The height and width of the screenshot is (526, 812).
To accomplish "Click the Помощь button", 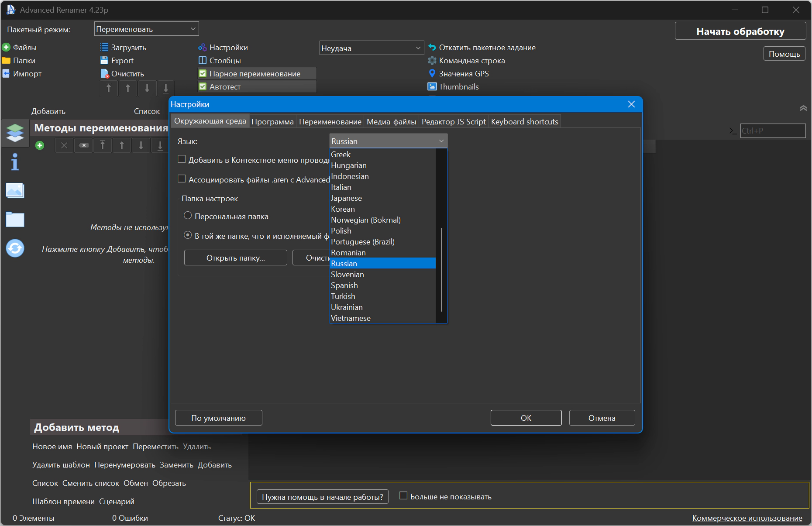I will [784, 54].
